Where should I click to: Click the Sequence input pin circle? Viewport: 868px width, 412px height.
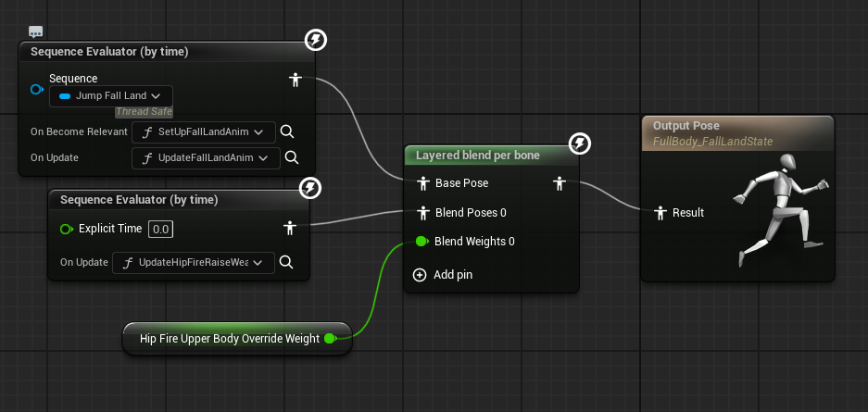point(37,89)
